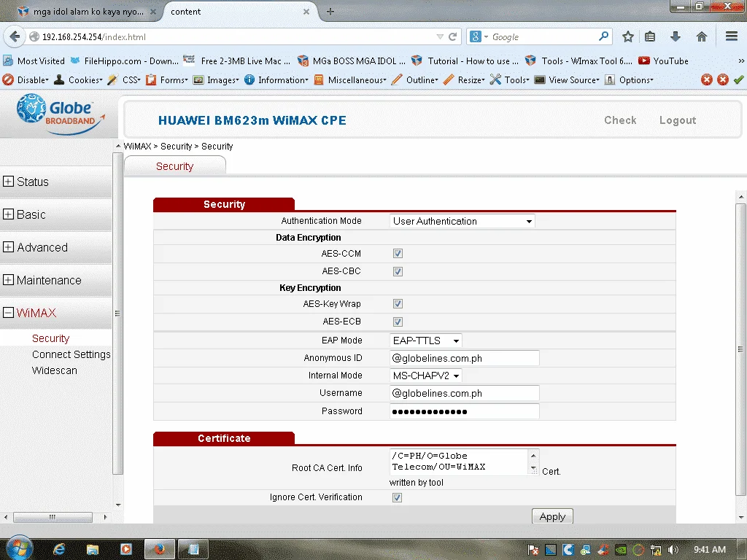Log out via the Logout link
Screen dimensions: 747x560
click(678, 120)
